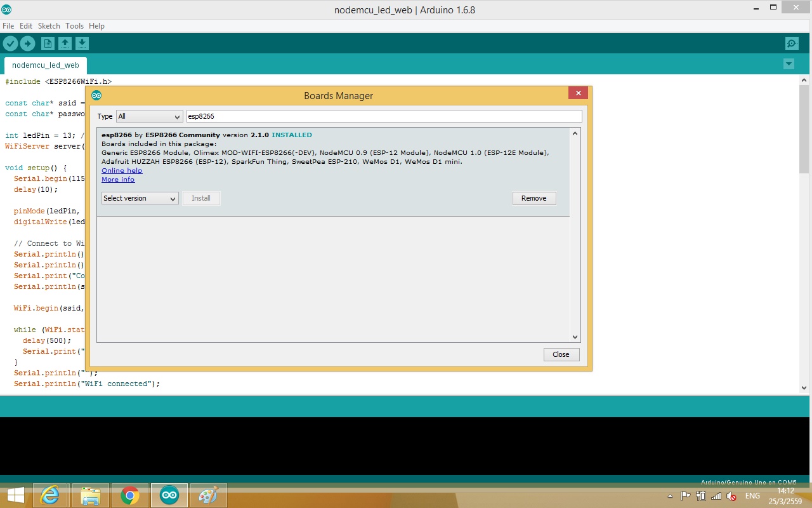812x508 pixels.
Task: Click the muted volume tray icon
Action: 731,496
